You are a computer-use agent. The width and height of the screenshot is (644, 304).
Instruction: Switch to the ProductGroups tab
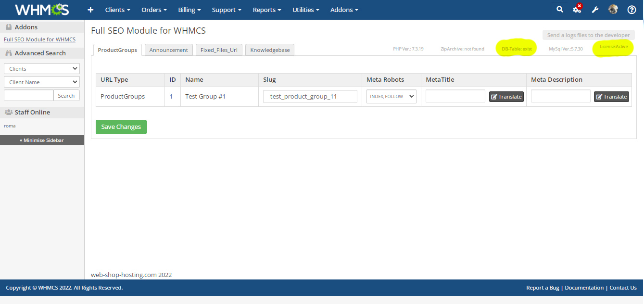pos(117,50)
